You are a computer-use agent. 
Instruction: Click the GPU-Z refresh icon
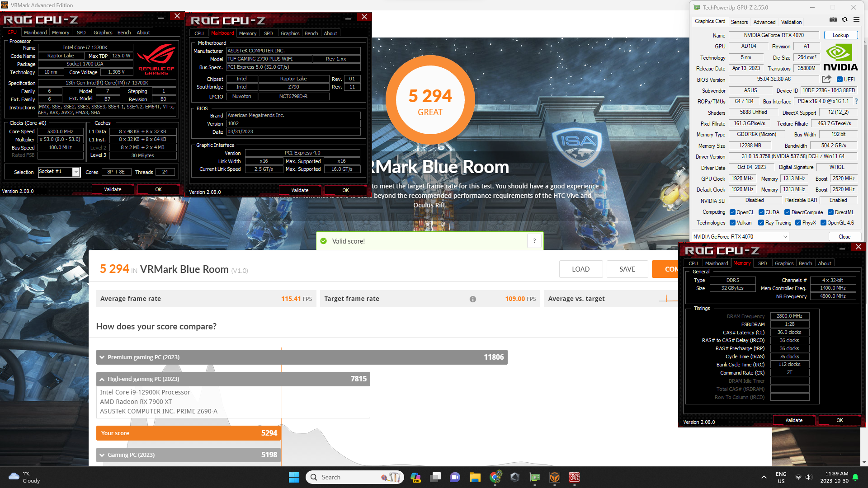[844, 19]
